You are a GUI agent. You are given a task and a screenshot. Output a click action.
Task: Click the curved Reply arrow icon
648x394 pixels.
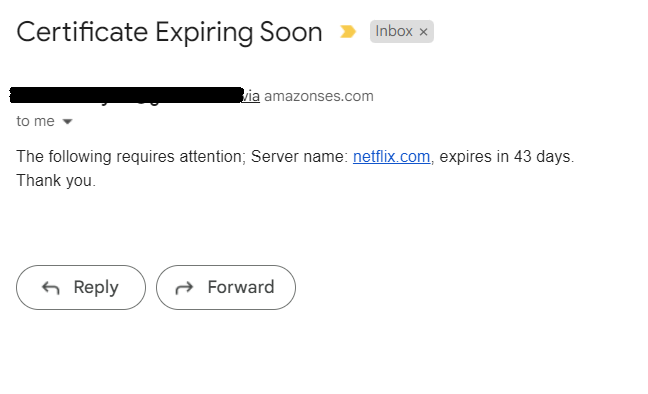tap(51, 288)
